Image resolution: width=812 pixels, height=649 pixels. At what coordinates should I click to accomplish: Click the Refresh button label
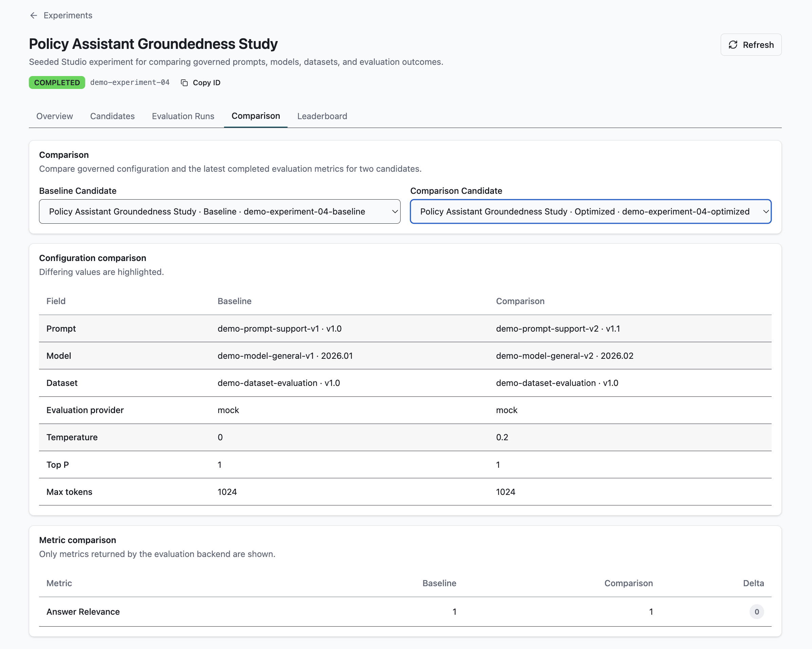coord(758,45)
